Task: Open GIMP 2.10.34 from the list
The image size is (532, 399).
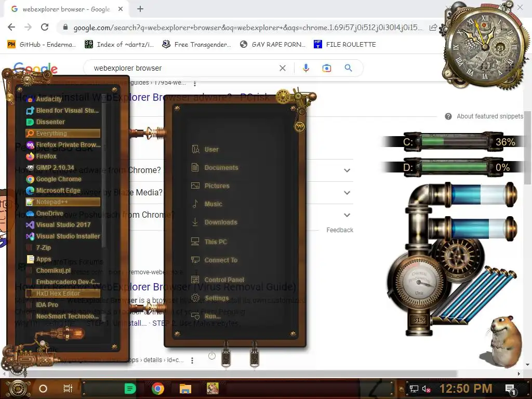Action: click(x=63, y=168)
